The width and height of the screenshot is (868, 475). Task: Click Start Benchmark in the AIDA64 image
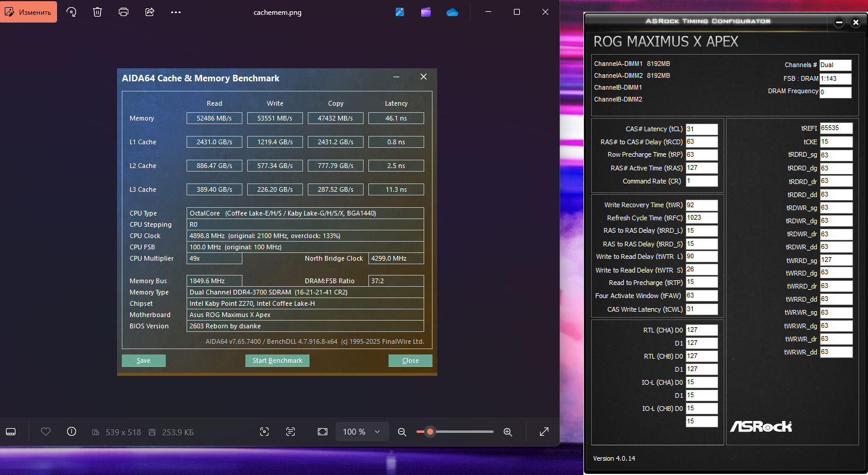coord(277,360)
